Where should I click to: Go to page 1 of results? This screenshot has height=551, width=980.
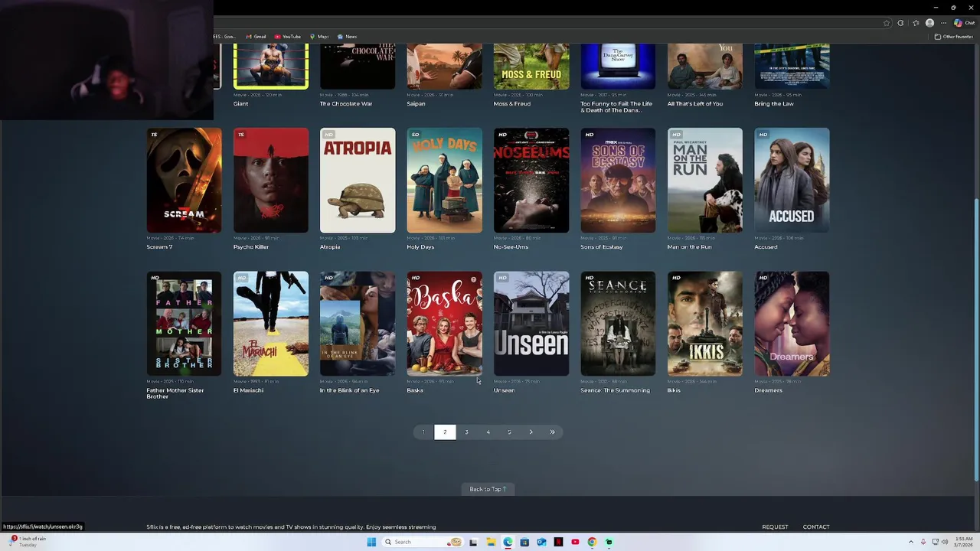[423, 432]
